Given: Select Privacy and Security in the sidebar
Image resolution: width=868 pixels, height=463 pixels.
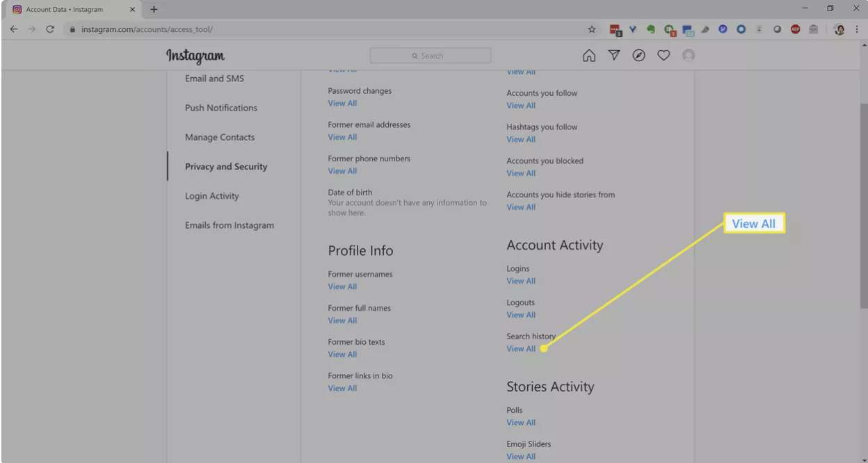Looking at the screenshot, I should tap(226, 167).
